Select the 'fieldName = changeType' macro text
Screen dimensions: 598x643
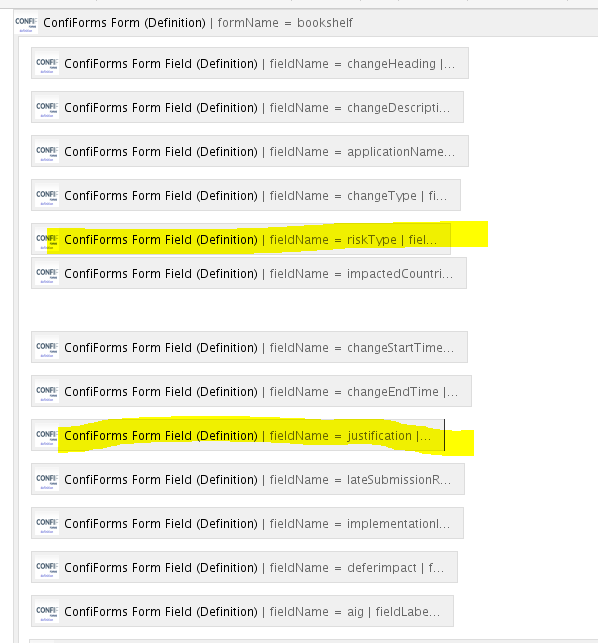(x=343, y=196)
